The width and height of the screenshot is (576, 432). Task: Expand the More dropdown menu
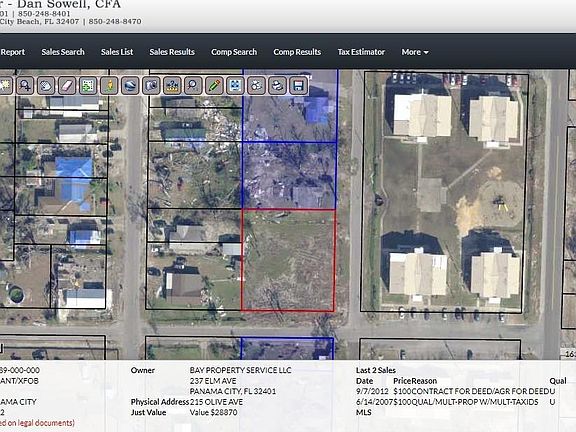(x=415, y=52)
